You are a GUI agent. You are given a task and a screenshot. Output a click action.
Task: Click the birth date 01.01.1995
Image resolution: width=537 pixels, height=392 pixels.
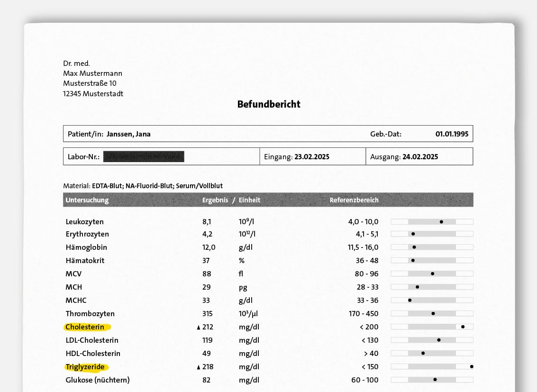tap(452, 134)
